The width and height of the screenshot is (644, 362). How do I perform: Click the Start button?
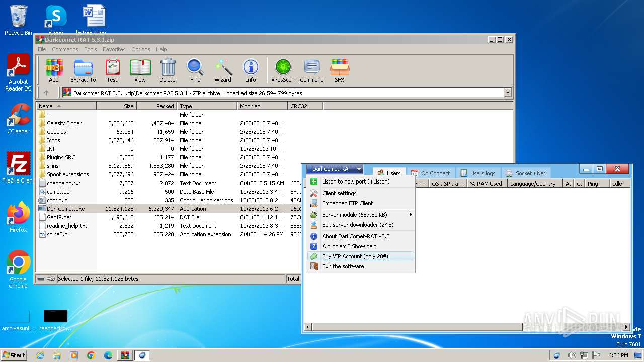pos(14,355)
